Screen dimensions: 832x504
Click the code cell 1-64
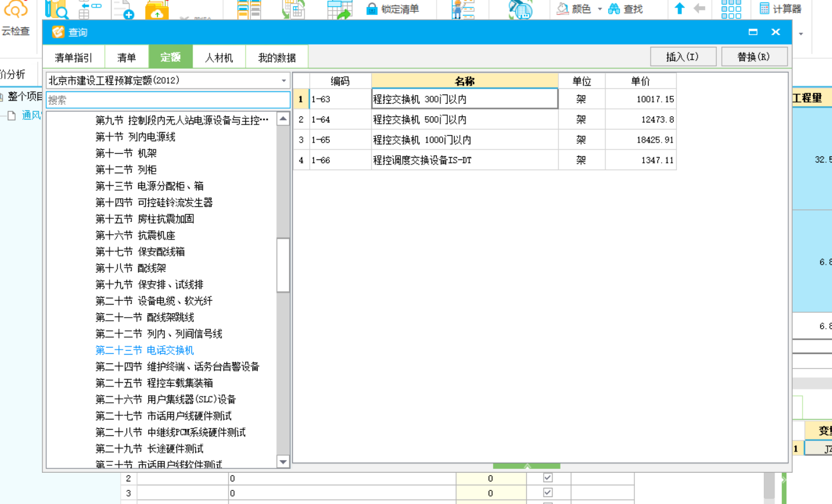[340, 119]
